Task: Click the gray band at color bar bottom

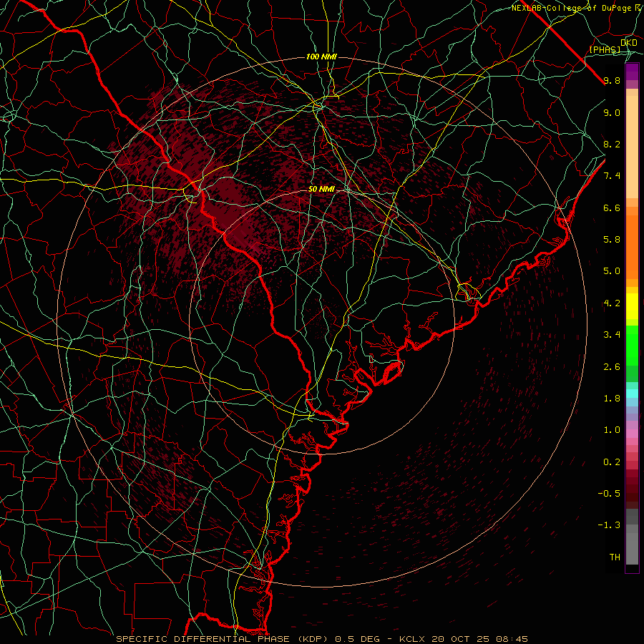Action: coord(632,549)
